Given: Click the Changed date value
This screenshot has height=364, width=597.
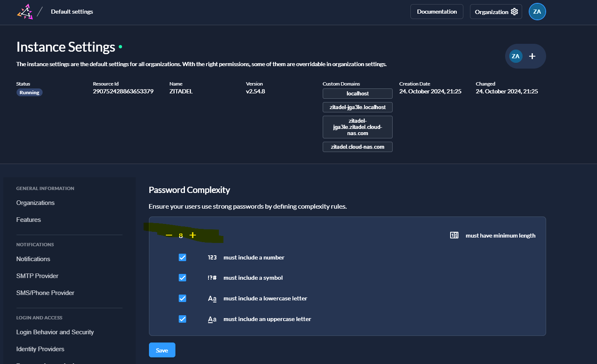Looking at the screenshot, I should 507,91.
